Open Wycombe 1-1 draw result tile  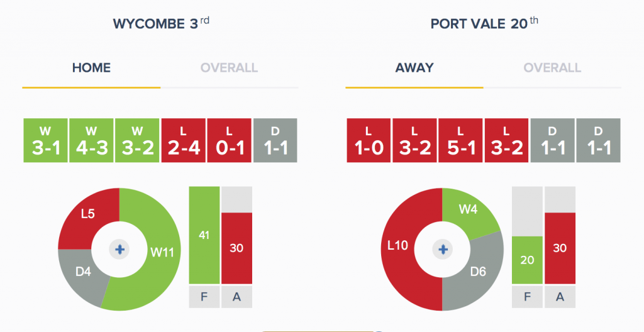(275, 140)
